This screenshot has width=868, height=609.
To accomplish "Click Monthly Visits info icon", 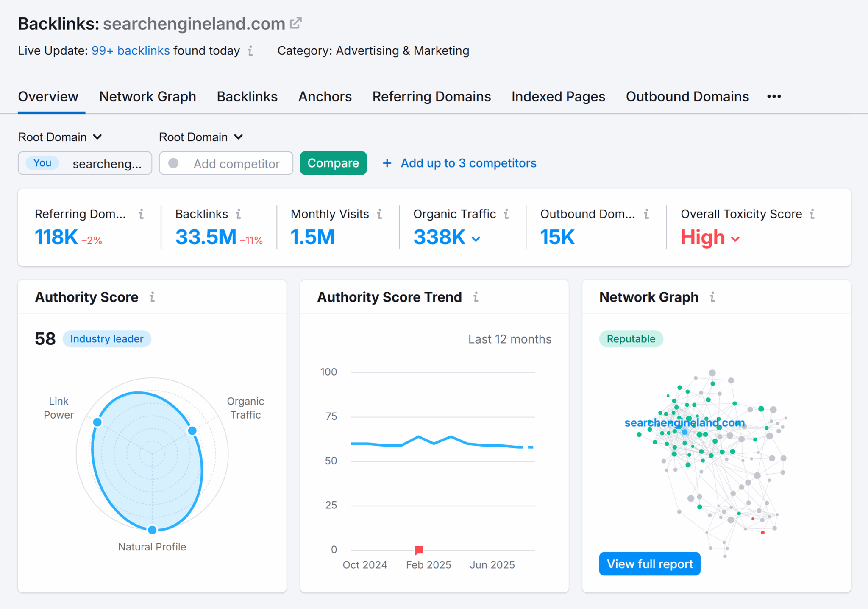I will [380, 214].
